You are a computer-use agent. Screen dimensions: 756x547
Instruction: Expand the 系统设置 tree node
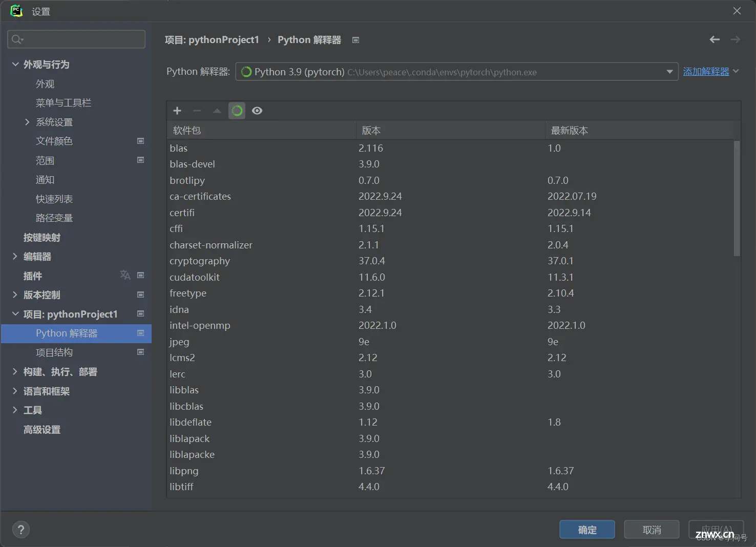27,122
